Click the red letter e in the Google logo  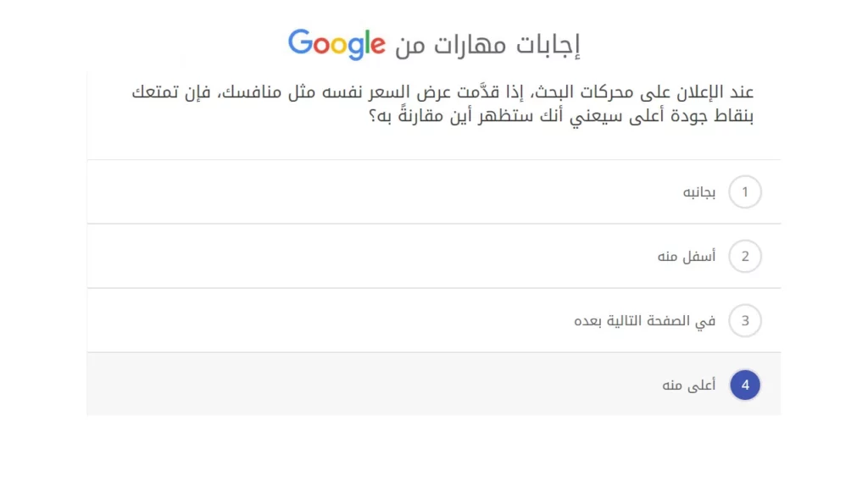[x=379, y=44]
